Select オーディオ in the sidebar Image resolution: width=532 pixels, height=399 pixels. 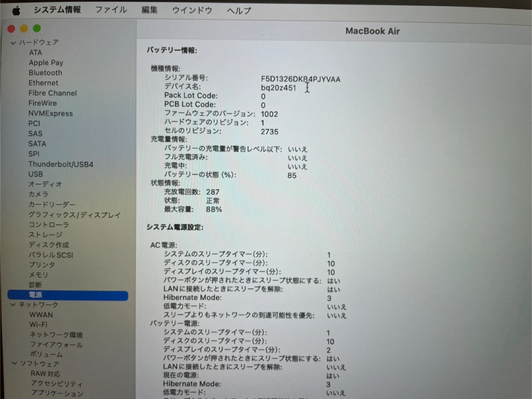(45, 184)
